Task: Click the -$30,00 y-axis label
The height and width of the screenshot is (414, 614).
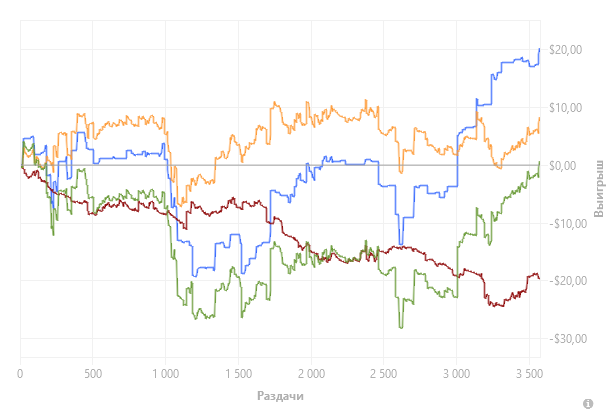Action: [x=568, y=338]
